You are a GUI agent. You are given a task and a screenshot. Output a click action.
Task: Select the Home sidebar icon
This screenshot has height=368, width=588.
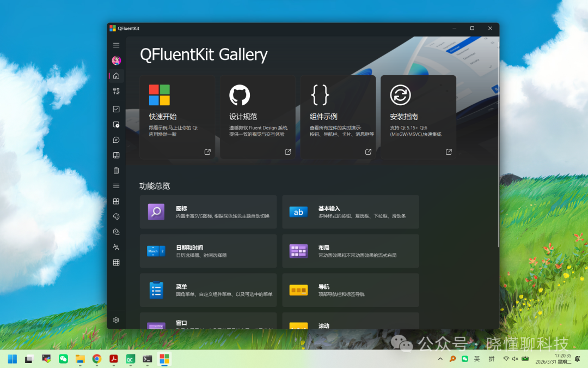117,76
